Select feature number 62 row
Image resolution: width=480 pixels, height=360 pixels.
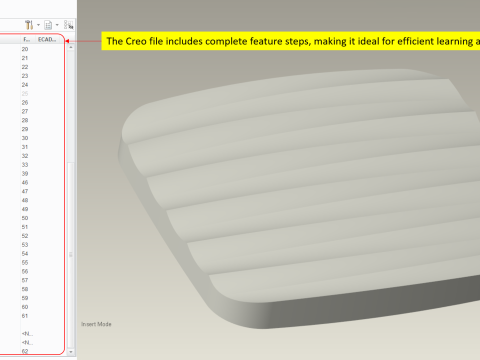point(25,351)
